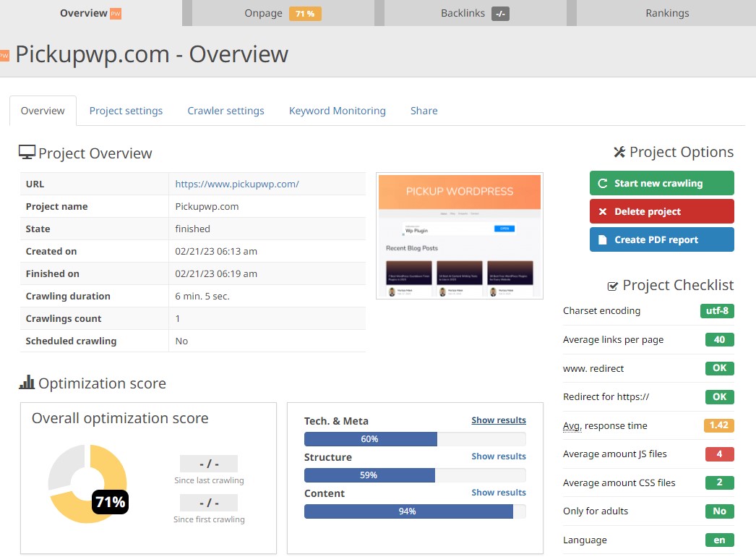Viewport: 756px width, 557px height.
Task: Click the document icon in Create PDF report
Action: (603, 240)
